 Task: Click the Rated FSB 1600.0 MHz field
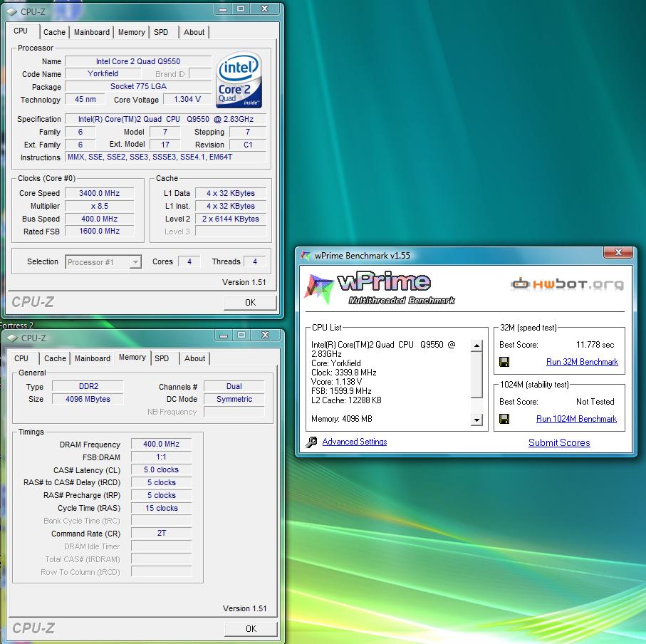[x=99, y=231]
